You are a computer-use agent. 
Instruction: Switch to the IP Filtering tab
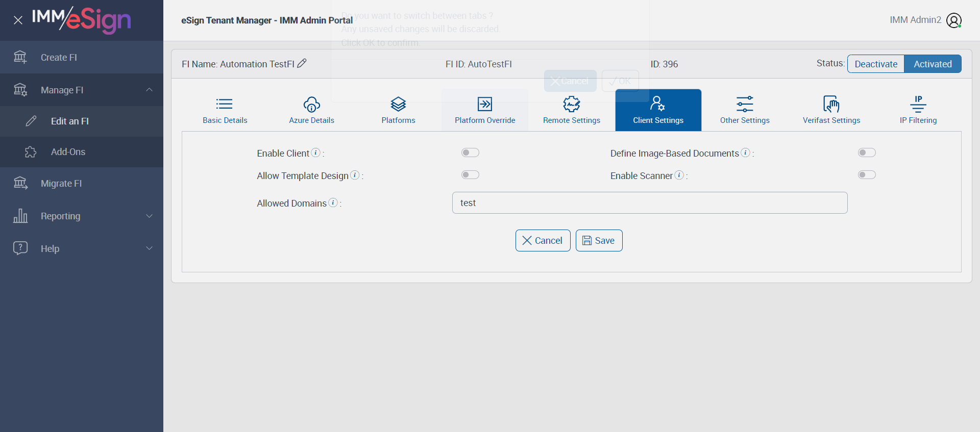tap(918, 110)
